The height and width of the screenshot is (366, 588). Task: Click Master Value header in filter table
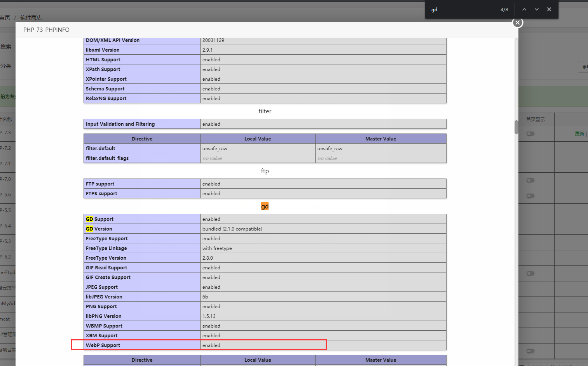(x=380, y=139)
